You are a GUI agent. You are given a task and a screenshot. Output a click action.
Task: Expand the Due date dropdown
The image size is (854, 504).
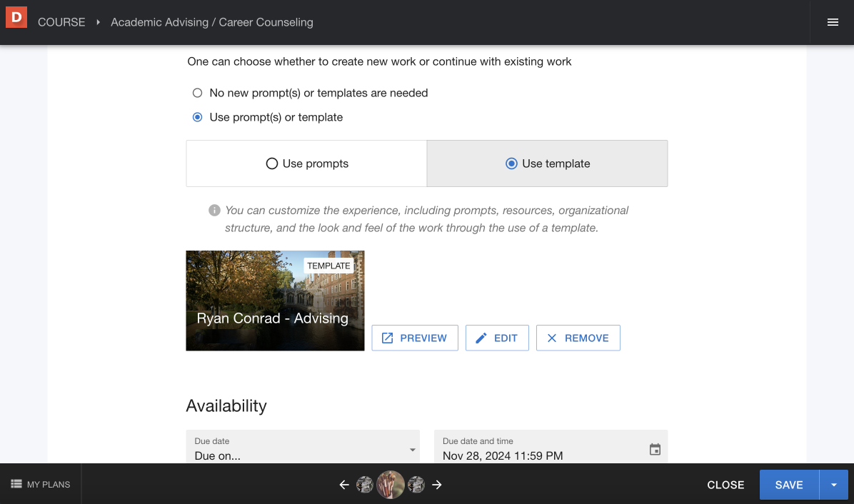click(303, 447)
